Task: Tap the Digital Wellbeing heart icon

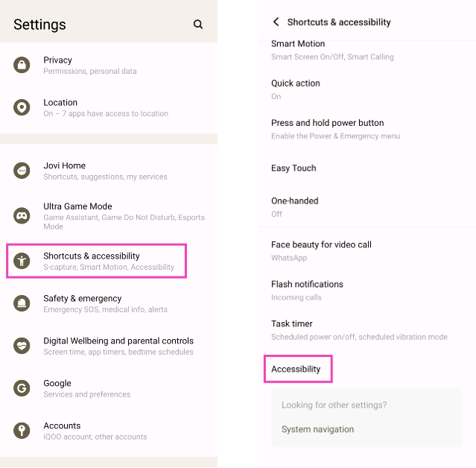Action: tap(22, 346)
